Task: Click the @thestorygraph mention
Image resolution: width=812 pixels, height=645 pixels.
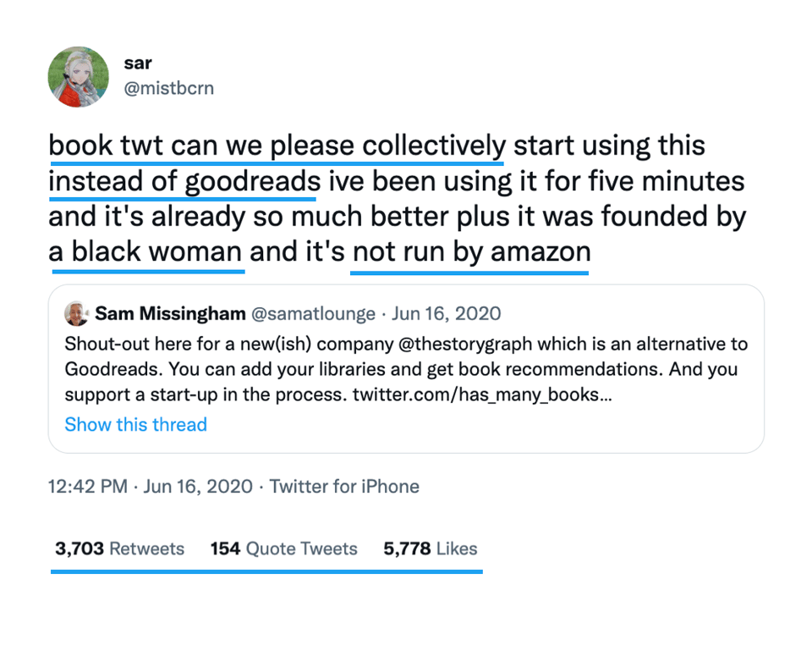Action: pos(486,345)
